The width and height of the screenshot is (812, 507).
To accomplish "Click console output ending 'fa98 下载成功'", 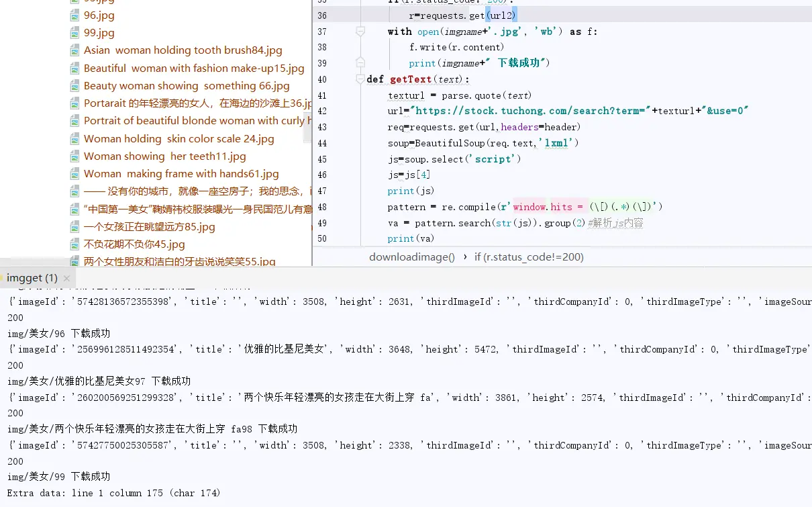I will coord(152,428).
